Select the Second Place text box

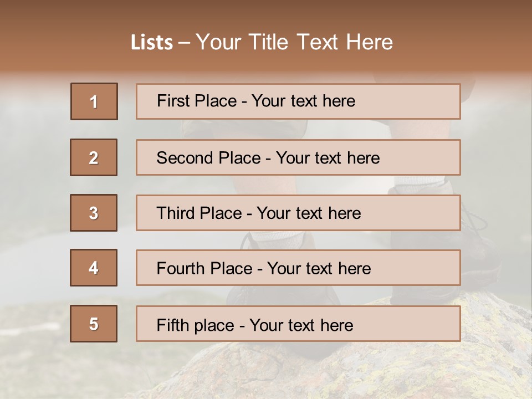298,157
